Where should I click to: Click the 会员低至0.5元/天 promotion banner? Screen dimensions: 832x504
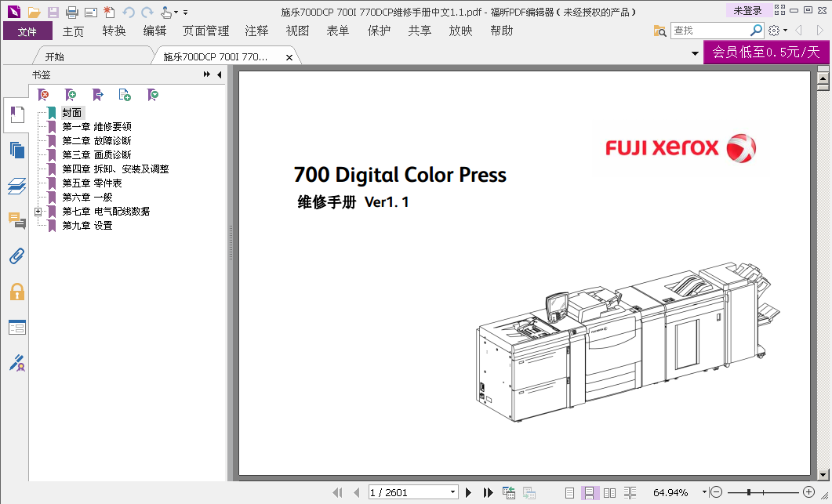(766, 52)
